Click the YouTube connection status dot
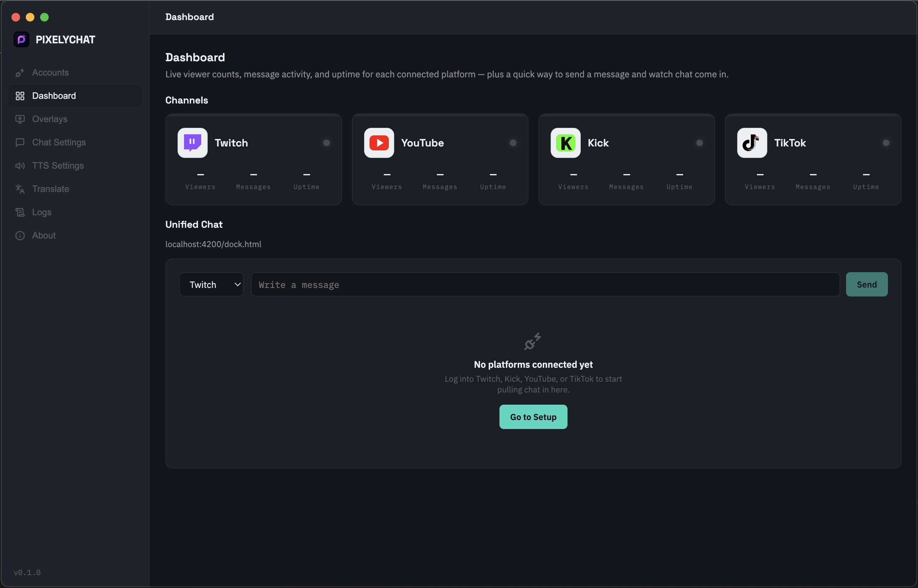This screenshot has height=588, width=918. [513, 143]
